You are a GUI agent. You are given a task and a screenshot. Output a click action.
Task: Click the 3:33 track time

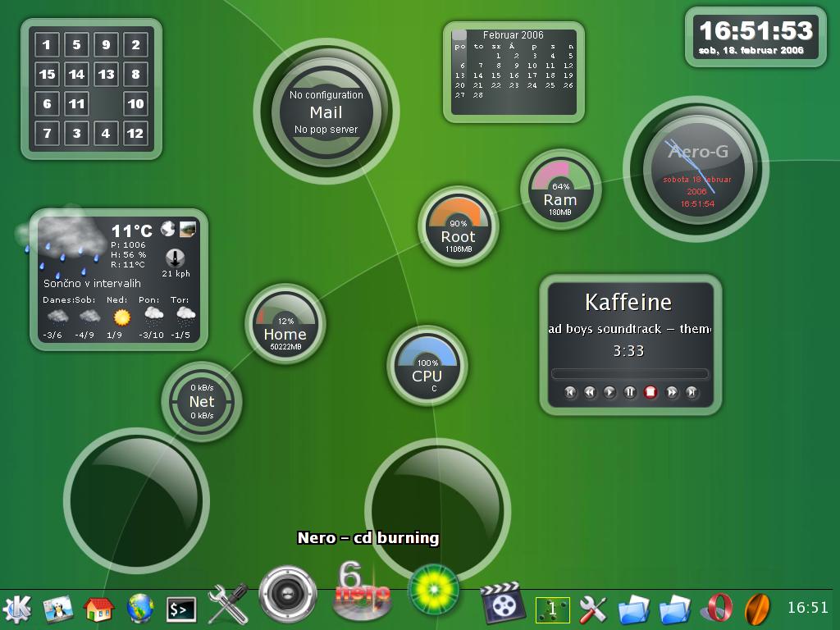628,351
